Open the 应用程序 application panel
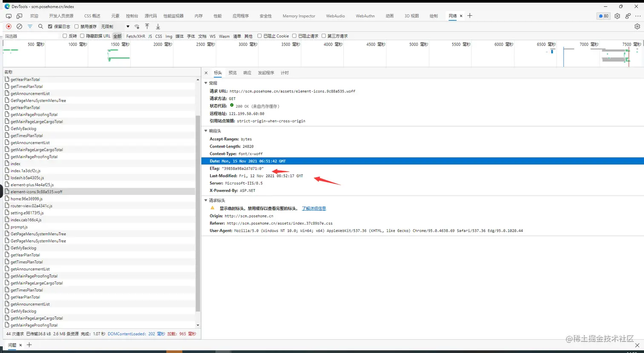 click(241, 16)
